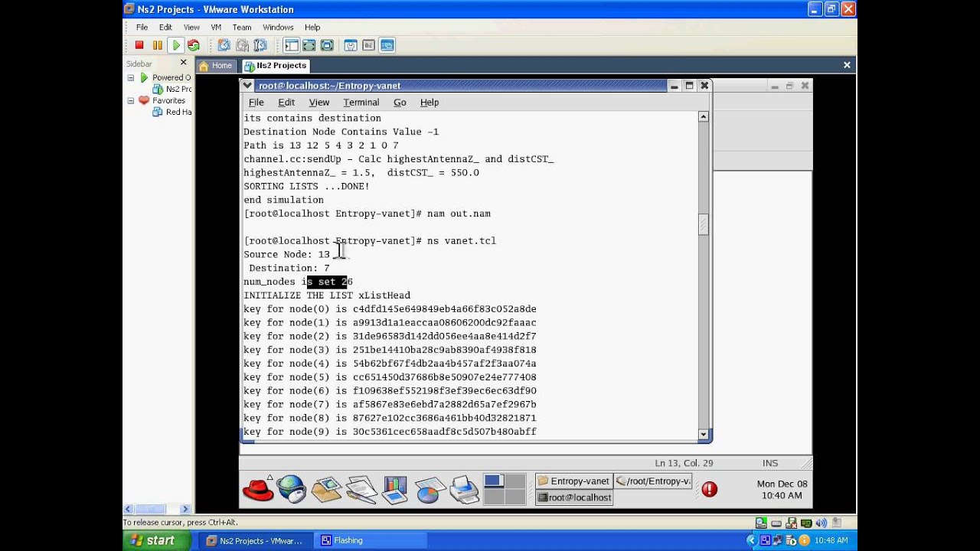The height and width of the screenshot is (551, 980).
Task: Click the VMware network adapter status icon
Action: tap(806, 523)
